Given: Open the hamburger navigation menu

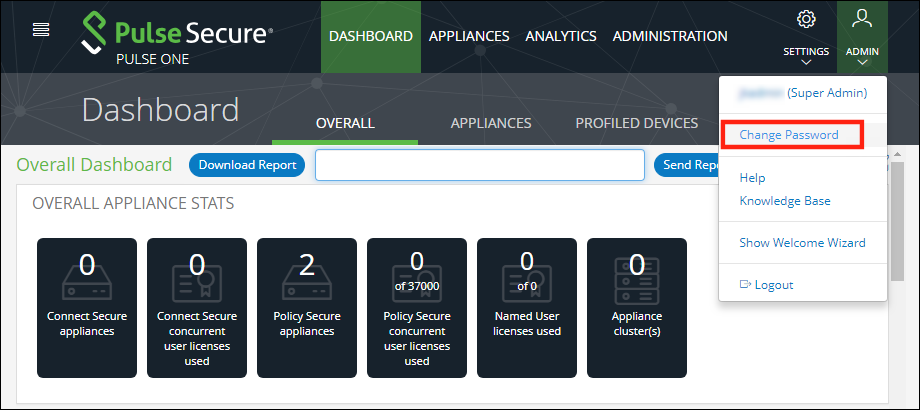Looking at the screenshot, I should click(x=41, y=30).
